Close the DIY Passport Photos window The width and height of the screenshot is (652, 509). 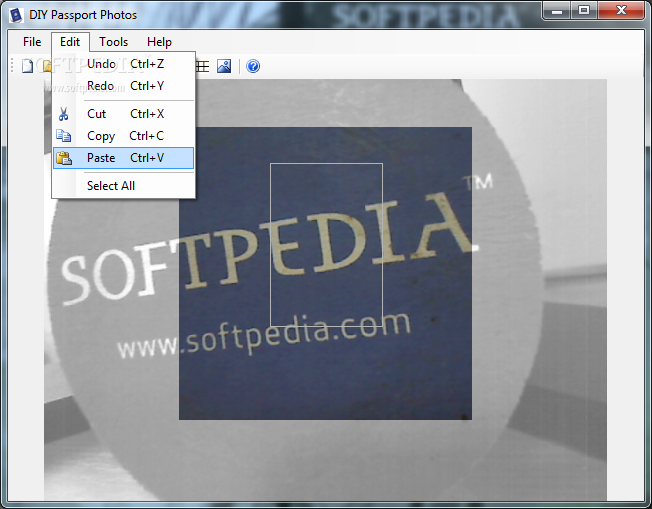(x=621, y=10)
